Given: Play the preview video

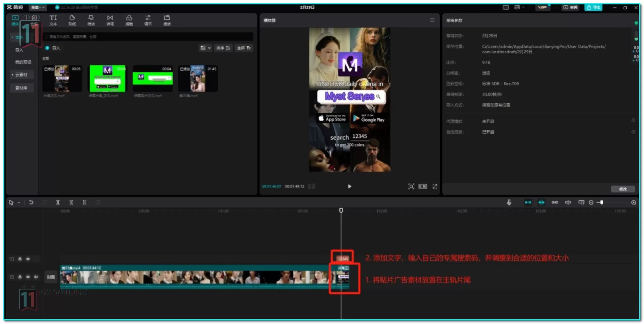Looking at the screenshot, I should [349, 186].
